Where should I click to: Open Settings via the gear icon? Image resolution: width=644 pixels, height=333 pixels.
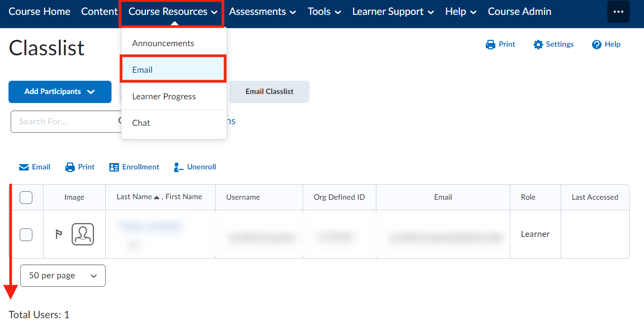point(538,45)
